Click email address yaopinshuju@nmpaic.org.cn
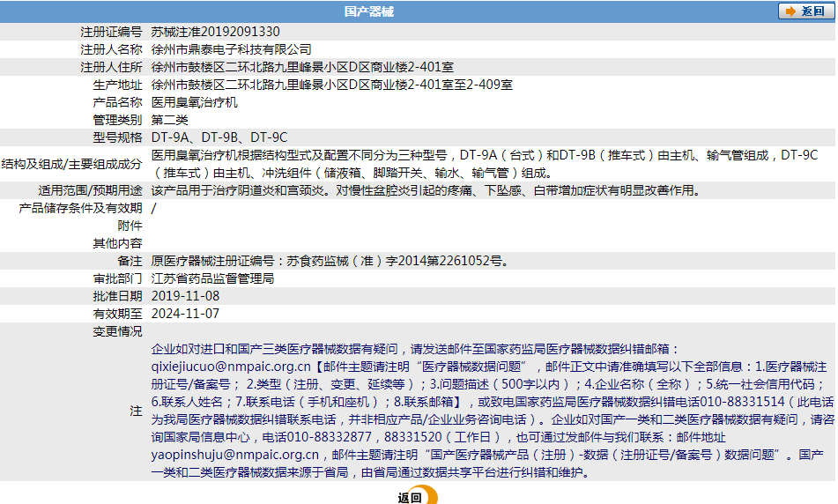The height and width of the screenshot is (504, 838). [235, 455]
